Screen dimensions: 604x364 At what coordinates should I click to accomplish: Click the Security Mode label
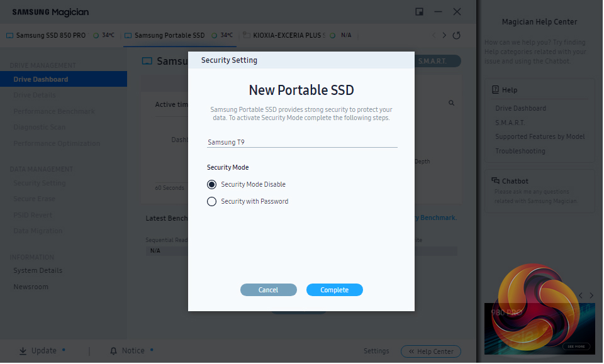coord(228,168)
